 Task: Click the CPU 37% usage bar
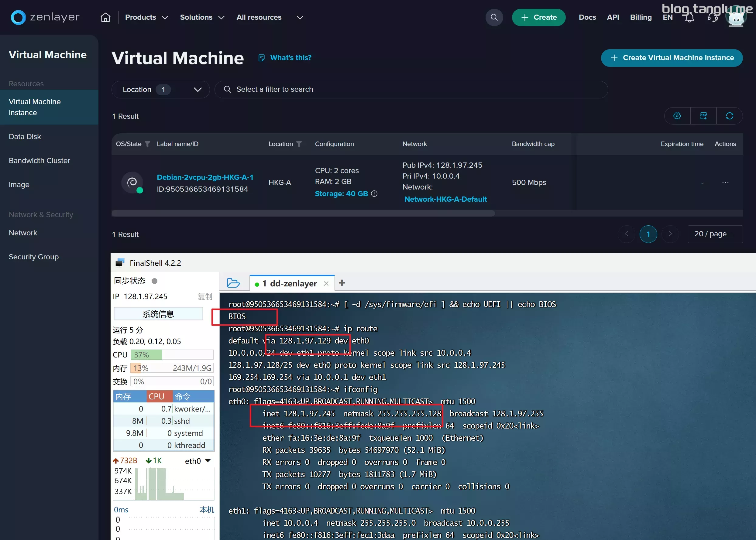[x=172, y=355]
